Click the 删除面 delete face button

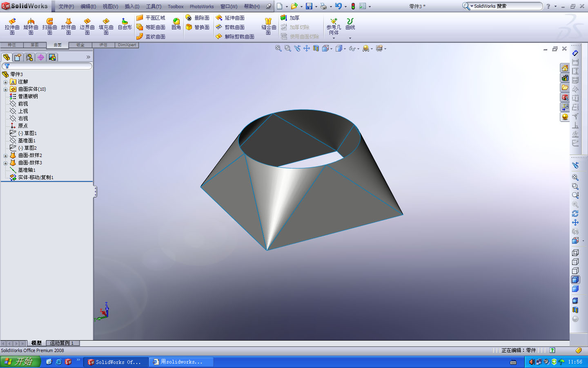point(198,18)
